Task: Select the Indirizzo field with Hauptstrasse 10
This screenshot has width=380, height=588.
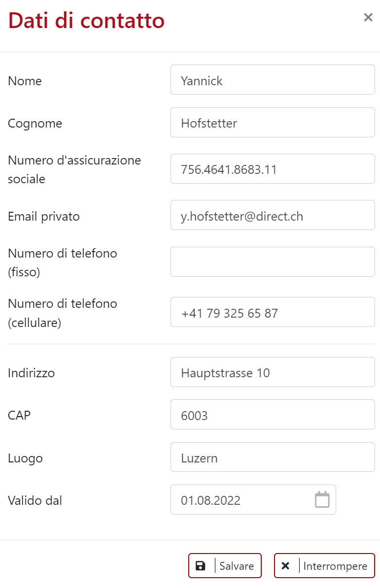Action: [x=272, y=372]
